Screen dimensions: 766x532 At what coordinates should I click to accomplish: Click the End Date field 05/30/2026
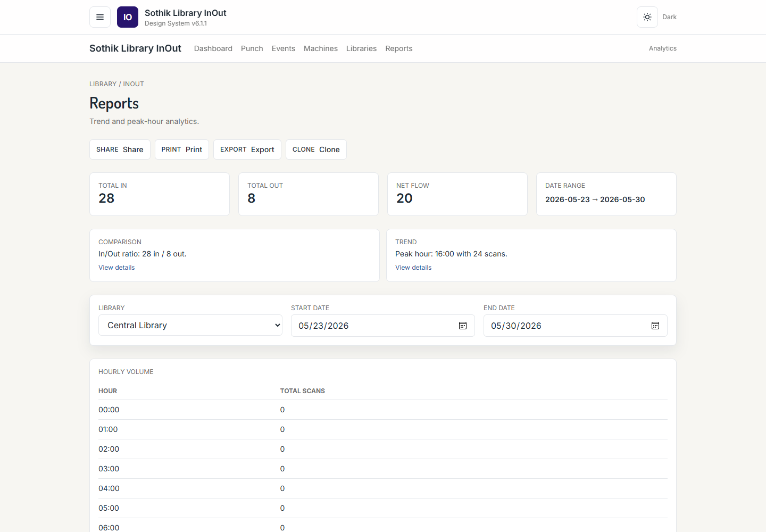576,326
